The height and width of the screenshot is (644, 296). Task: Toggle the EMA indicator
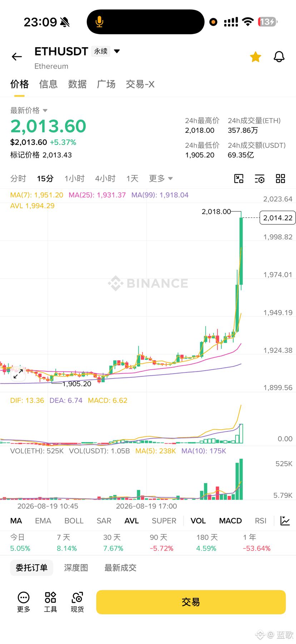tap(43, 521)
